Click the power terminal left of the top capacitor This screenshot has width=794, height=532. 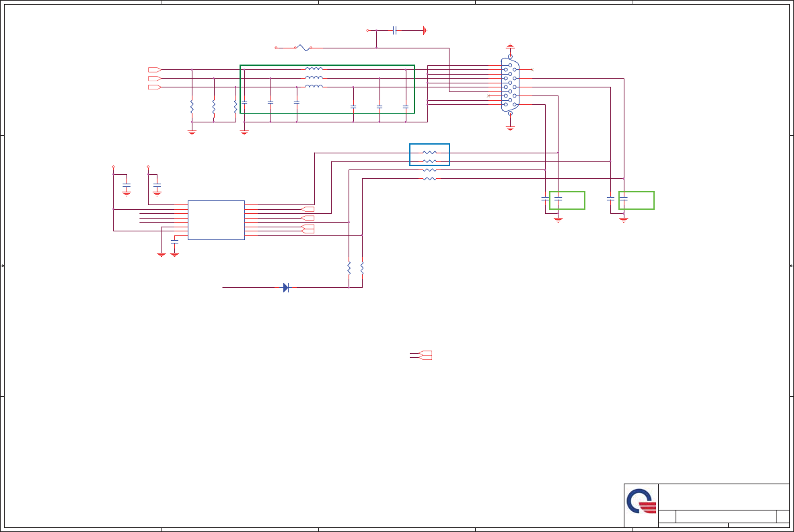tap(367, 30)
